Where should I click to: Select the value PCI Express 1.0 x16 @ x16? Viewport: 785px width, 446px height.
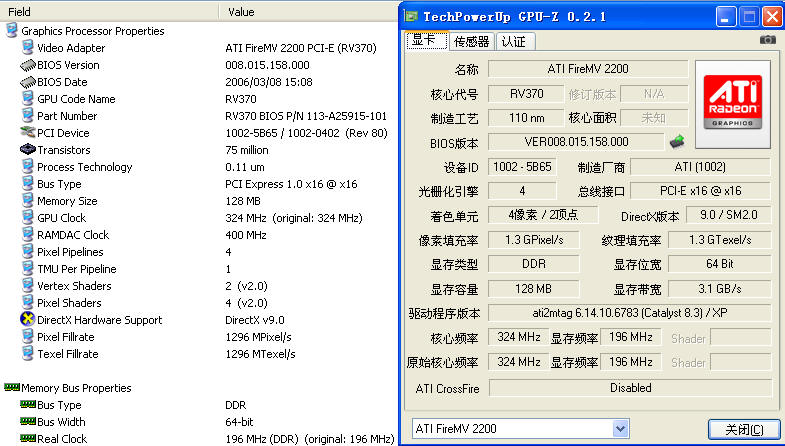[x=291, y=184]
